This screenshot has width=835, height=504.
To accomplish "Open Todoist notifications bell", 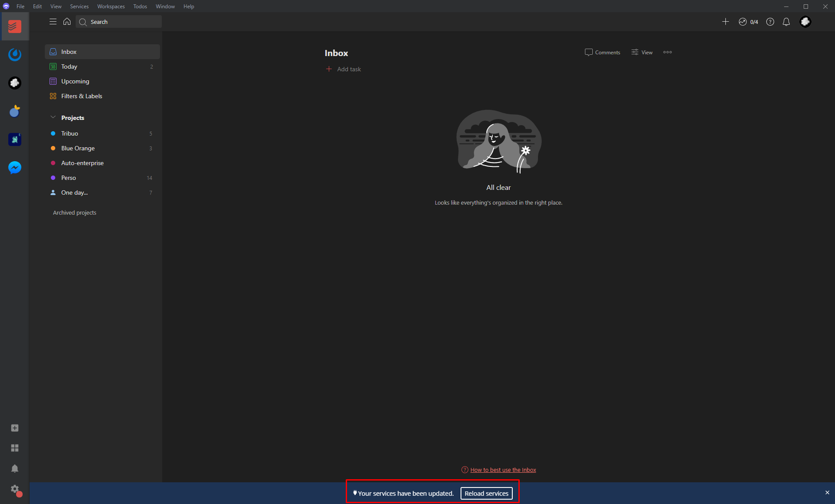I will pos(786,21).
